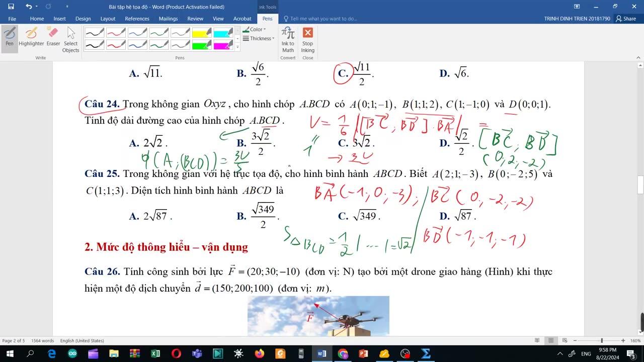Save document via quick access icon
Image resolution: width=644 pixels, height=362 pixels.
tap(11, 7)
